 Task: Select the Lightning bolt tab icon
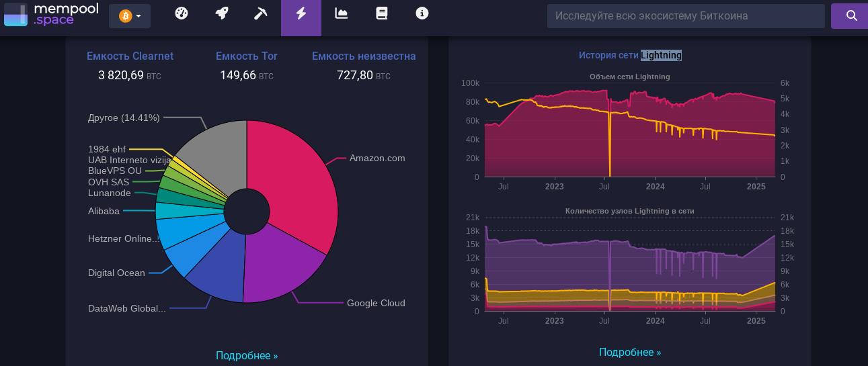pos(301,13)
